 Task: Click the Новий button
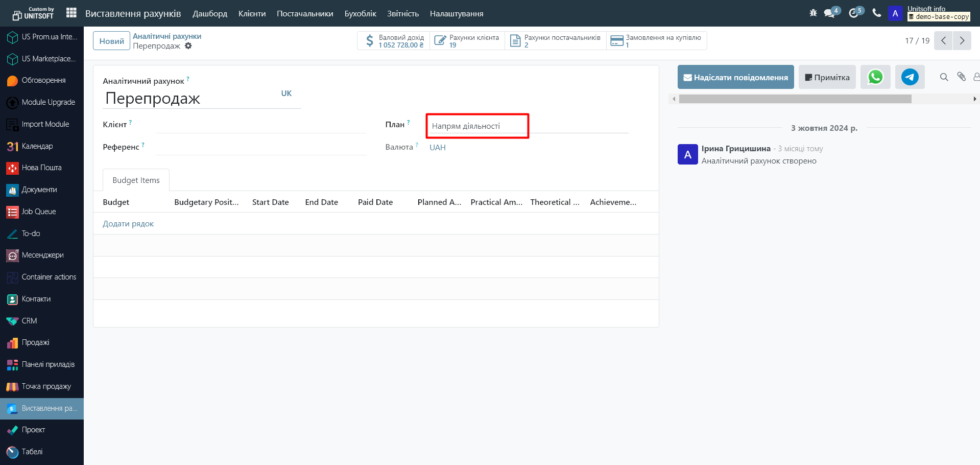coord(111,41)
